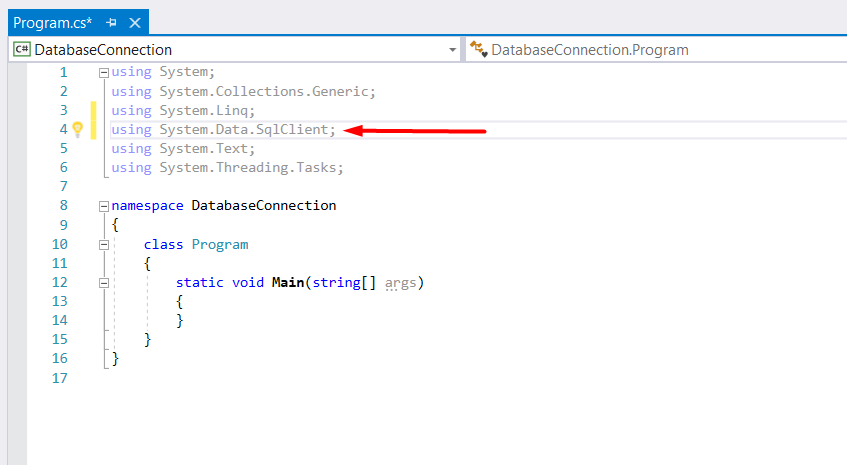847x465 pixels.
Task: Collapse the DatabaseConnection namespace block
Action: (103, 206)
